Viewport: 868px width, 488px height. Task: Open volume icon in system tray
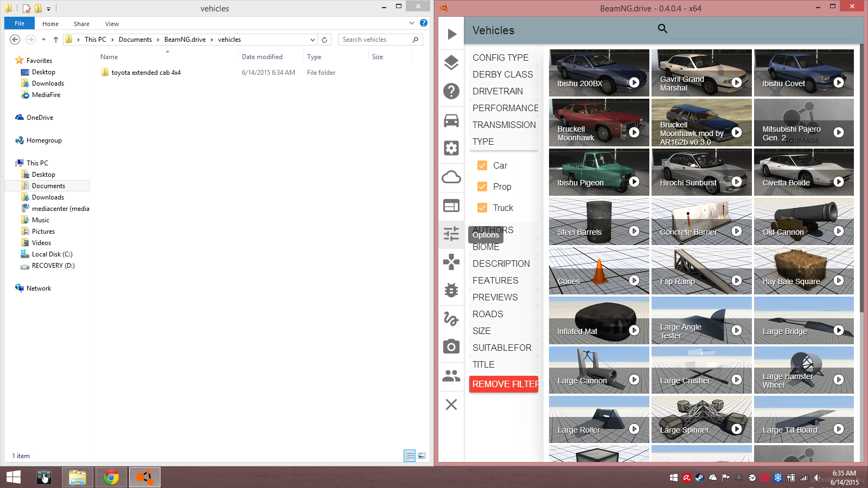pyautogui.click(x=816, y=478)
